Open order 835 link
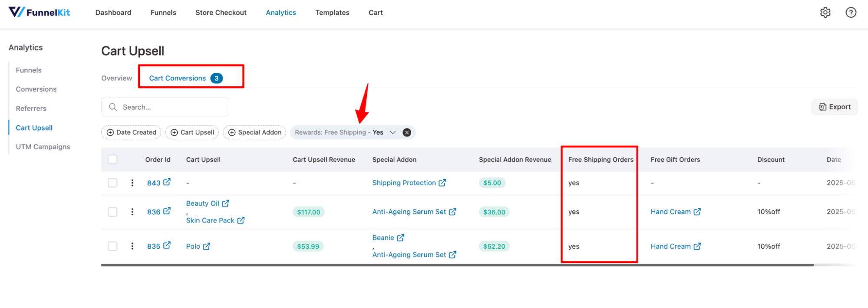 coord(154,246)
